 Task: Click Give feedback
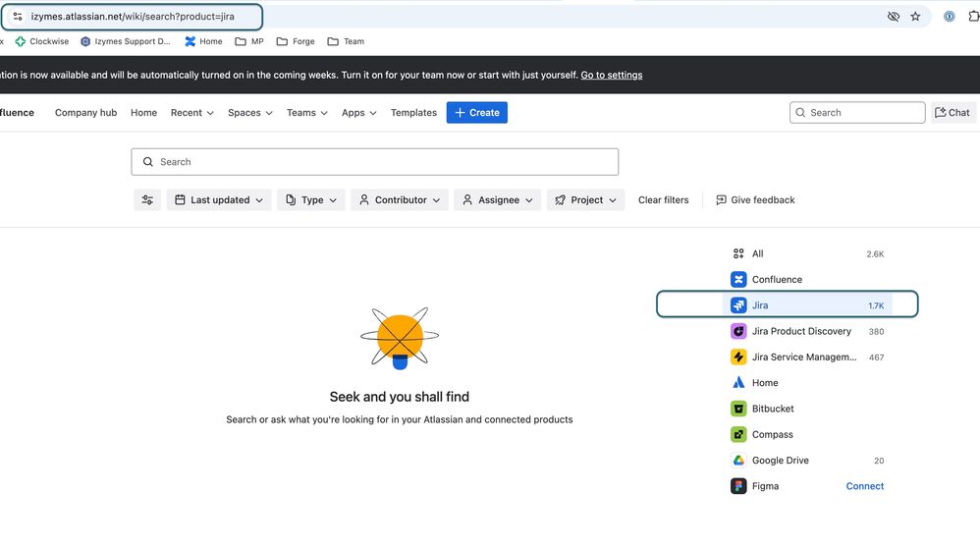pos(755,200)
